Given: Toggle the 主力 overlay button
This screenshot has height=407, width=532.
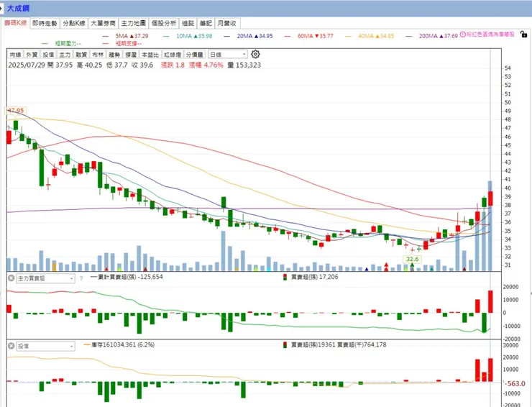Looking at the screenshot, I should 65,55.
